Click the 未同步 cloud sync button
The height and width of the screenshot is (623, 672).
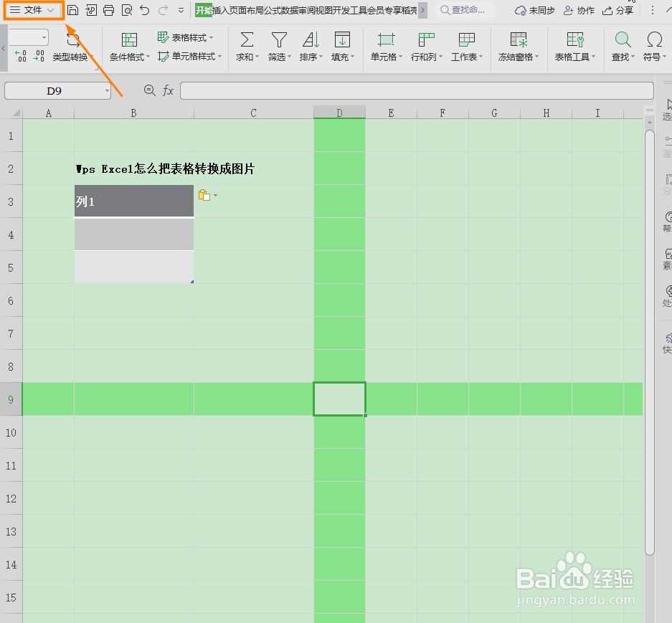pos(535,10)
